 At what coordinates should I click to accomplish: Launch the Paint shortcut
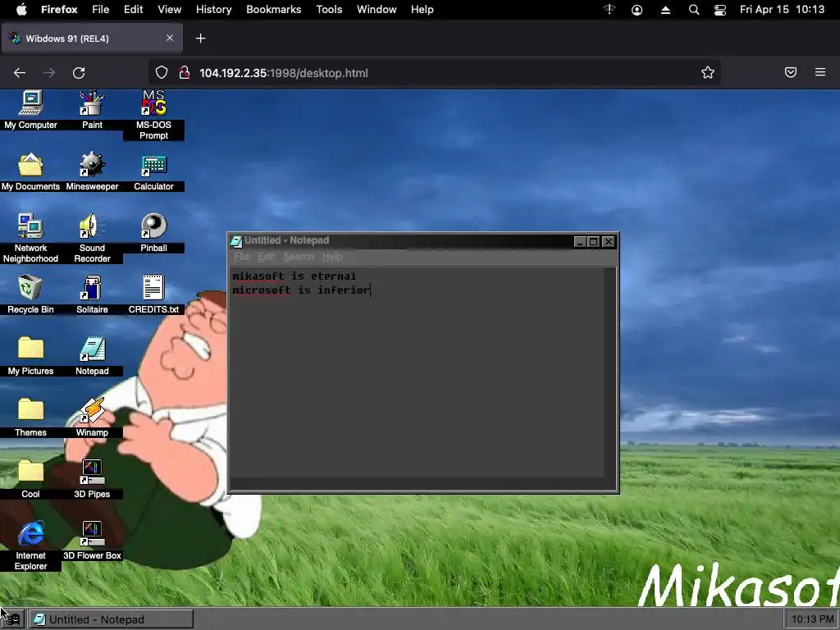92,110
